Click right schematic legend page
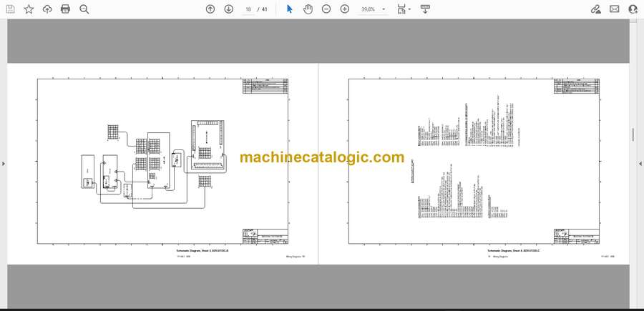 474,164
